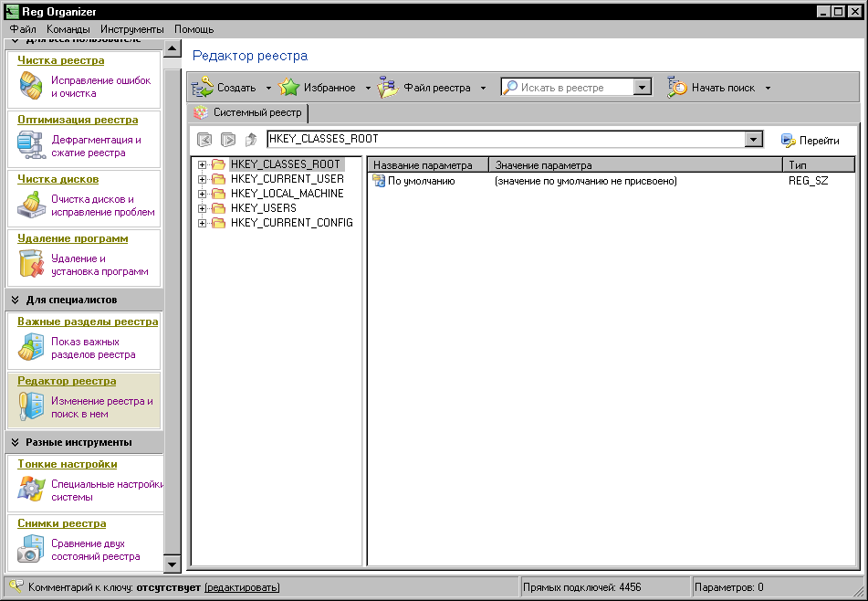The width and height of the screenshot is (868, 601).
Task: Click the Disk Cleaning icon
Action: tap(31, 204)
